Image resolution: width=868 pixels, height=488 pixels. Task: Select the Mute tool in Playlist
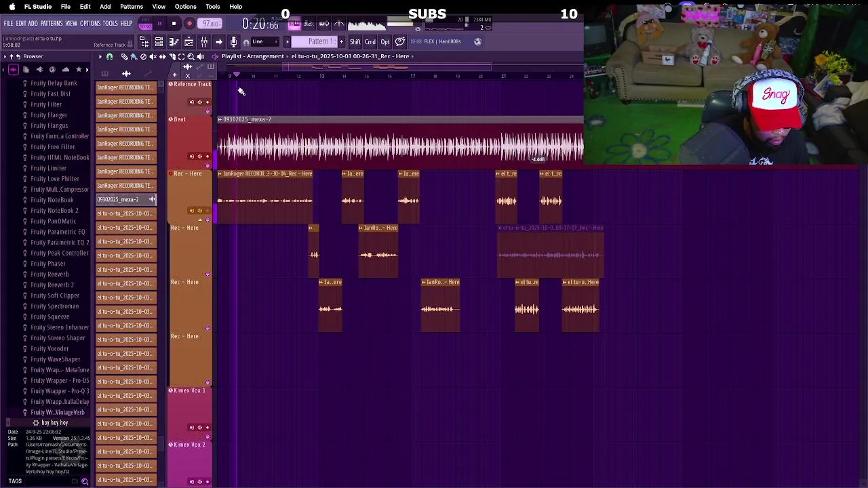pyautogui.click(x=153, y=56)
